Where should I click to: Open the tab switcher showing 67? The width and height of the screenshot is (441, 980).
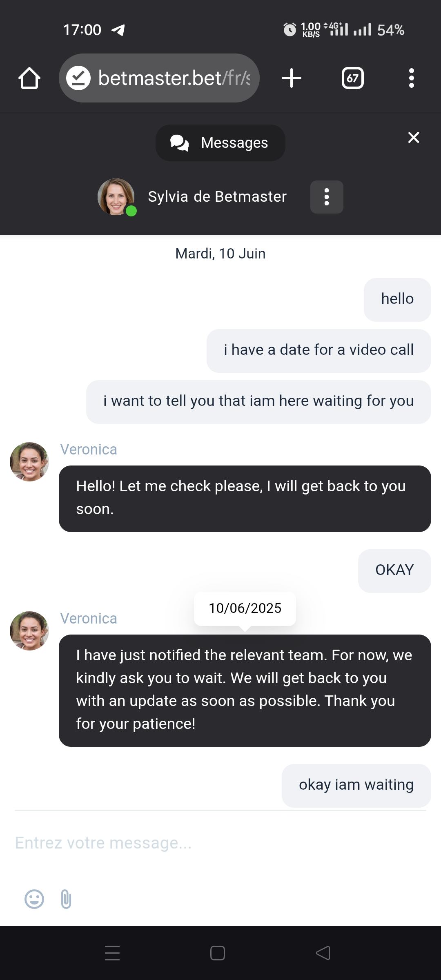[353, 78]
